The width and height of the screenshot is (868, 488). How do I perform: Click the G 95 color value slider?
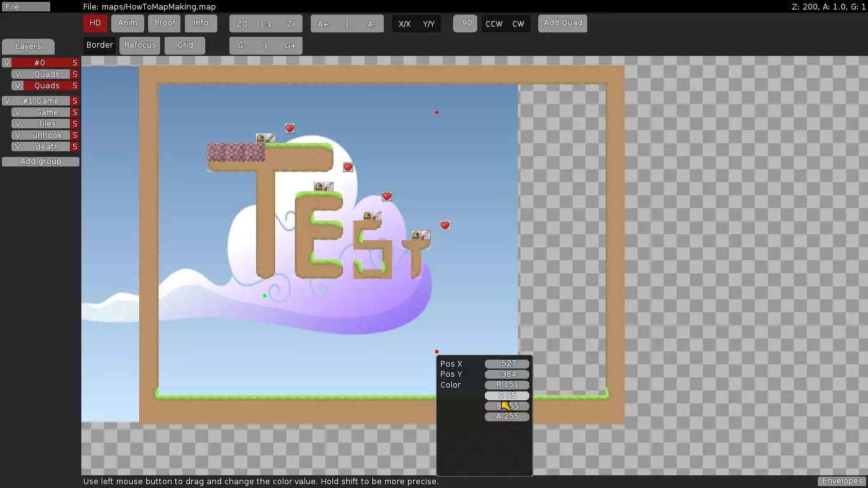tap(507, 395)
